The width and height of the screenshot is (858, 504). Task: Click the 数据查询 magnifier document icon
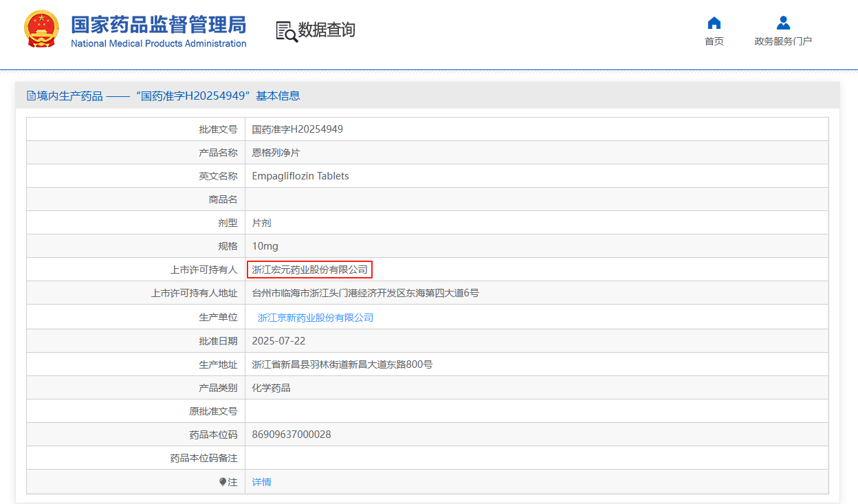[x=287, y=31]
